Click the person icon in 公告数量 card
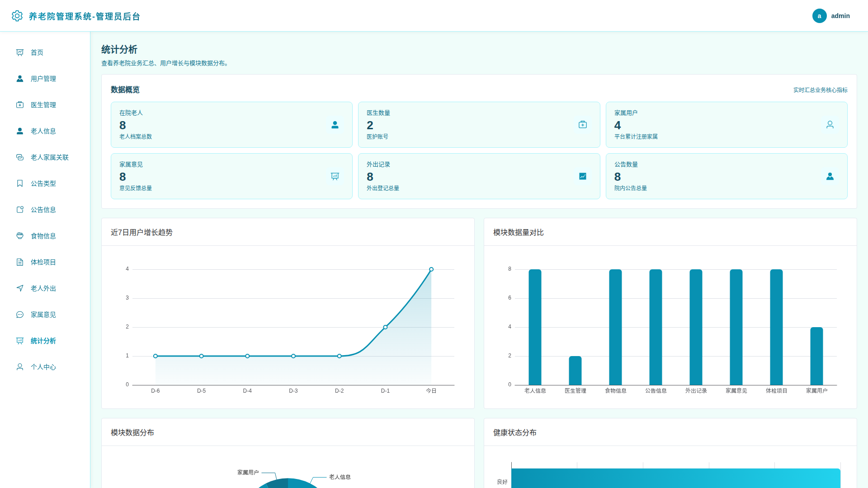This screenshot has height=488, width=868. 830,176
